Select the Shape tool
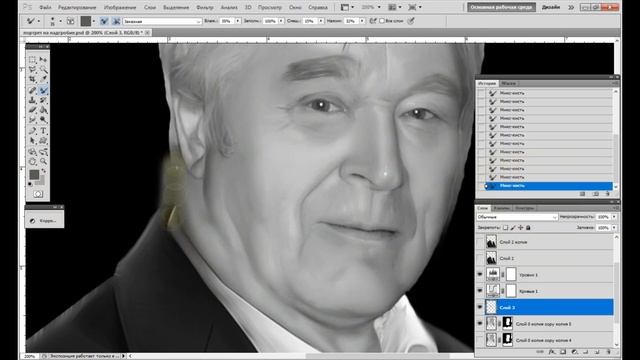Screen dimensions: 640x360 [43, 141]
